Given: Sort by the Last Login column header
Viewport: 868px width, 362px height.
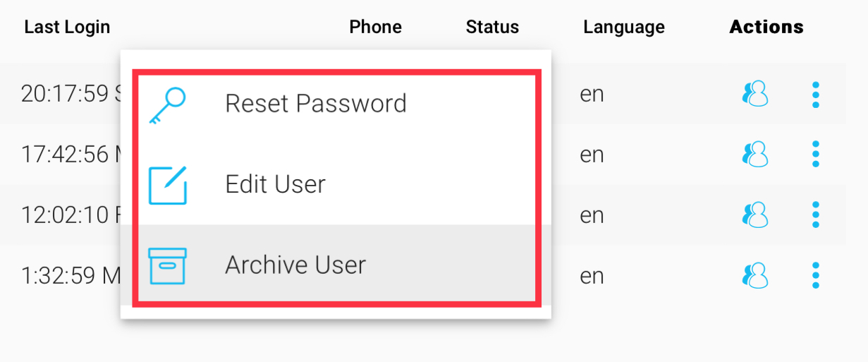Looking at the screenshot, I should (67, 28).
